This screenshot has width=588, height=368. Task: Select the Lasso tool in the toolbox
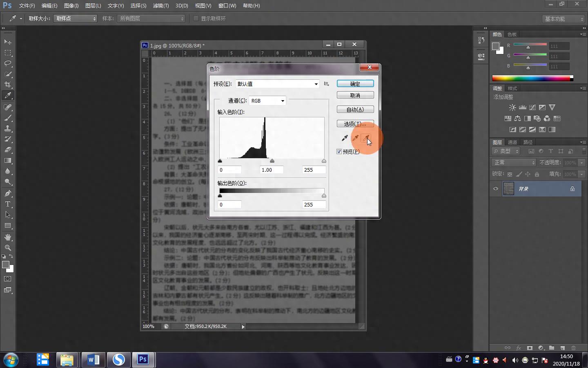point(8,63)
